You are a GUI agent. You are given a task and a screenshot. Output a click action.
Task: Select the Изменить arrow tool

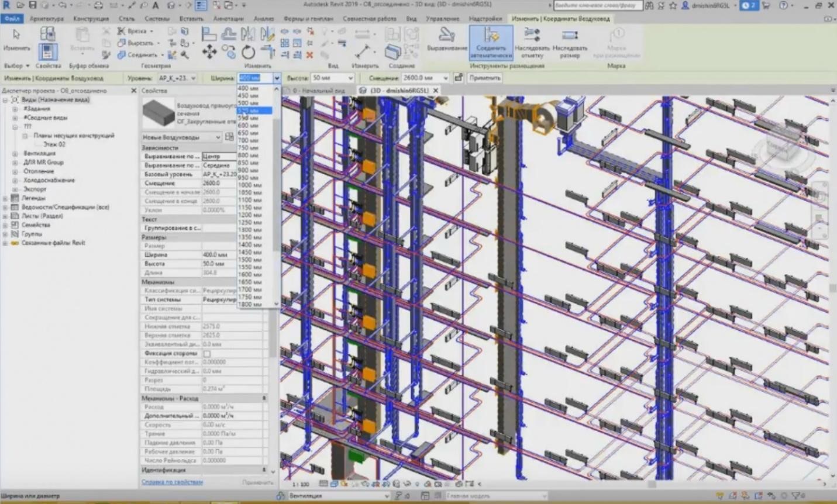click(x=16, y=35)
